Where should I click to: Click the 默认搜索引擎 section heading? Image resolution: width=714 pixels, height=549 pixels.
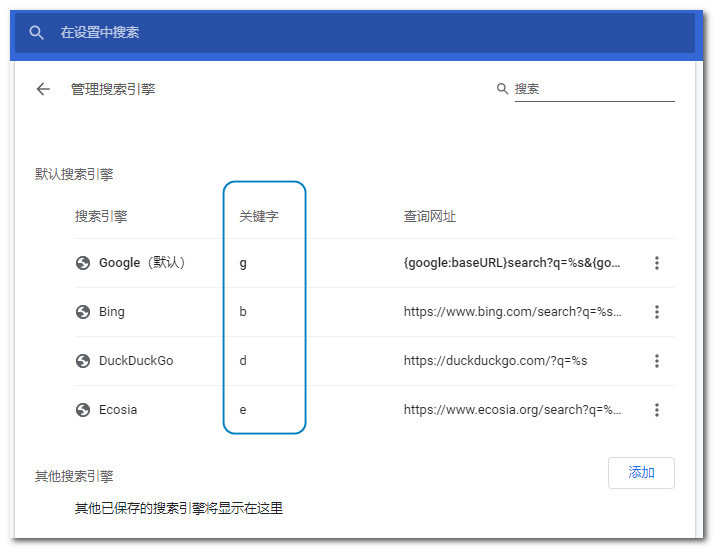[74, 174]
